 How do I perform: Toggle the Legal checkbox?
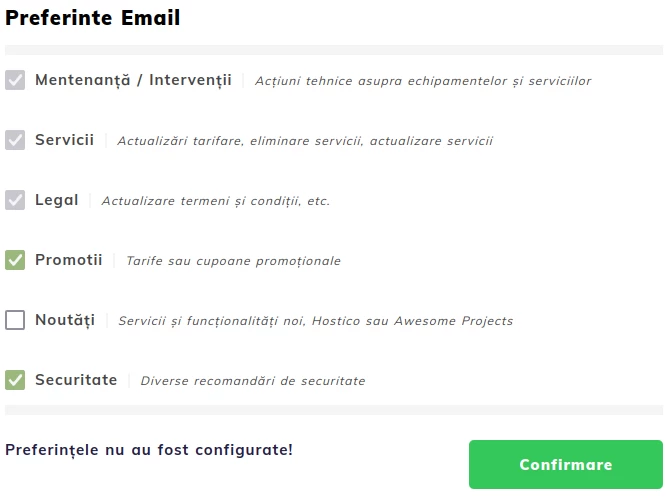click(15, 200)
